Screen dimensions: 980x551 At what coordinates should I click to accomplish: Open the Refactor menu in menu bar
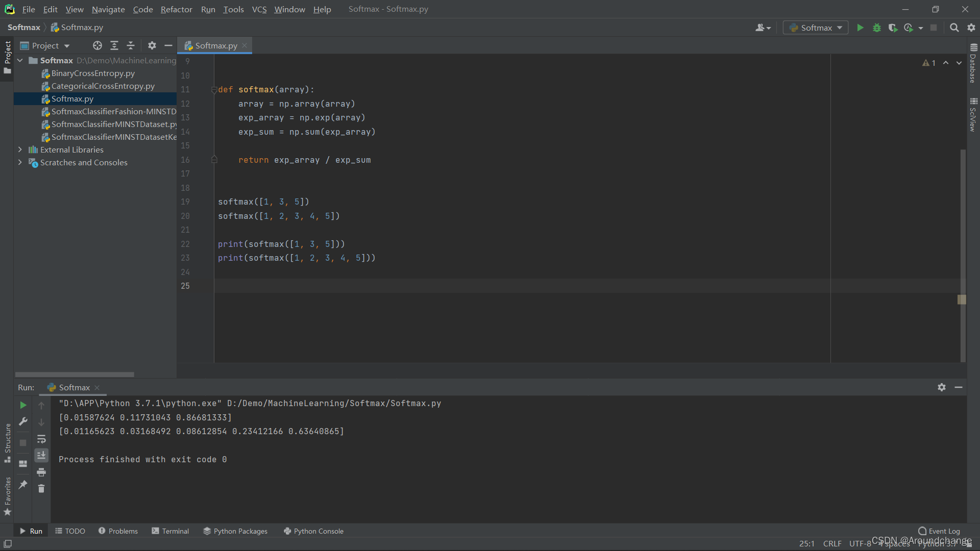[176, 9]
